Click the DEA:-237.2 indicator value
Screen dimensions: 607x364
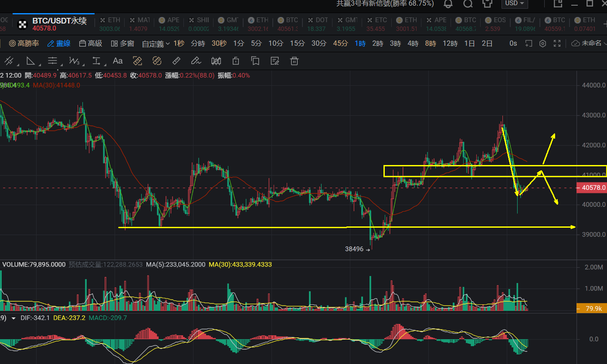click(69, 318)
